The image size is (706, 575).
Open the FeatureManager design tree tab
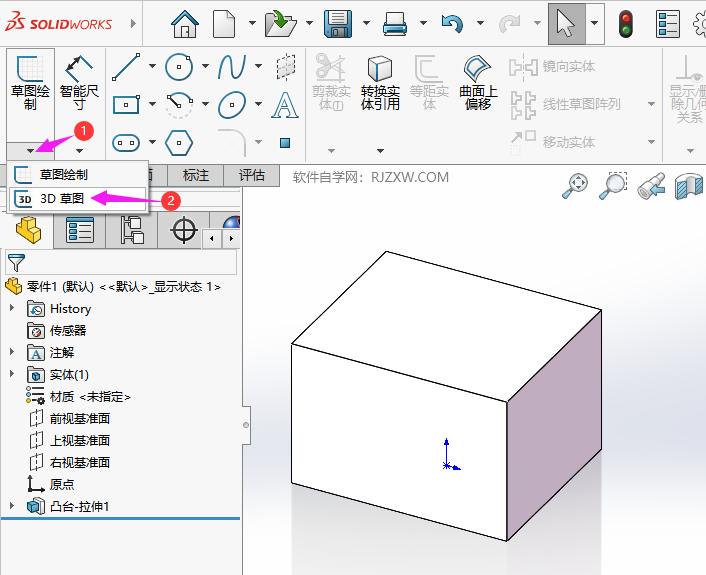(x=28, y=230)
